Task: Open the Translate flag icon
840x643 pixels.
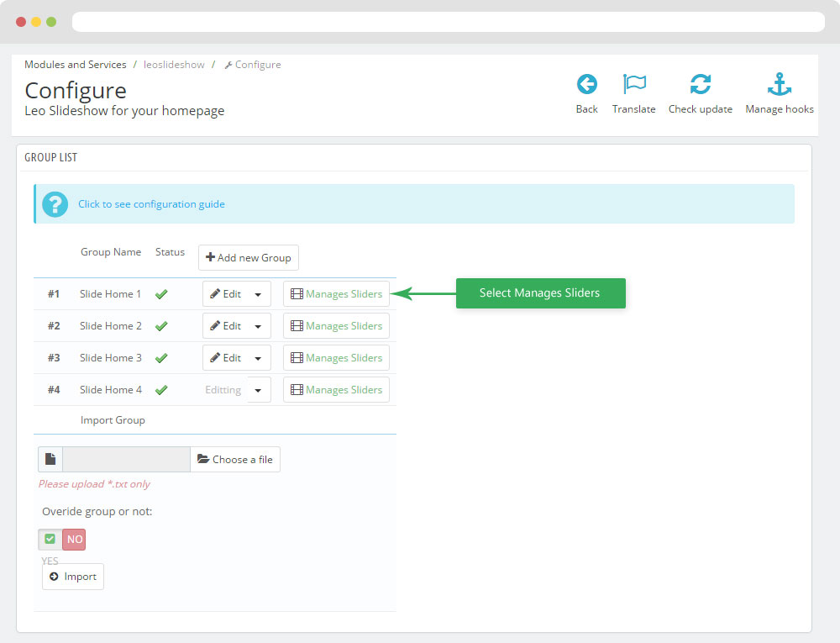Action: tap(634, 84)
